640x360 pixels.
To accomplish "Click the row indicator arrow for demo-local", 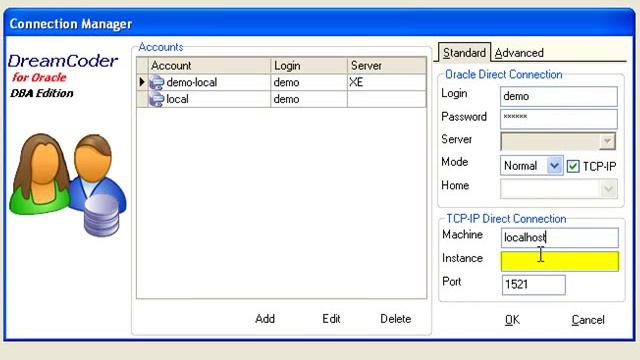I will click(x=142, y=82).
